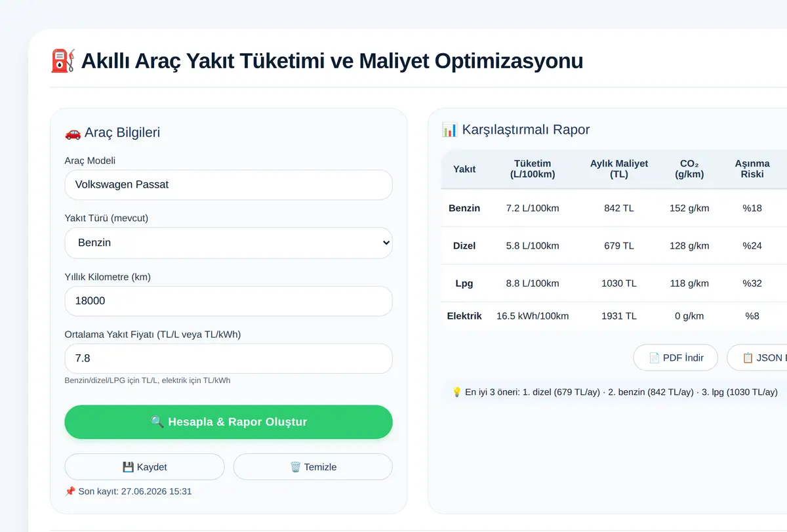Image resolution: width=787 pixels, height=532 pixels.
Task: Click the 1030 TL monthly cost cell
Action: [x=619, y=283]
